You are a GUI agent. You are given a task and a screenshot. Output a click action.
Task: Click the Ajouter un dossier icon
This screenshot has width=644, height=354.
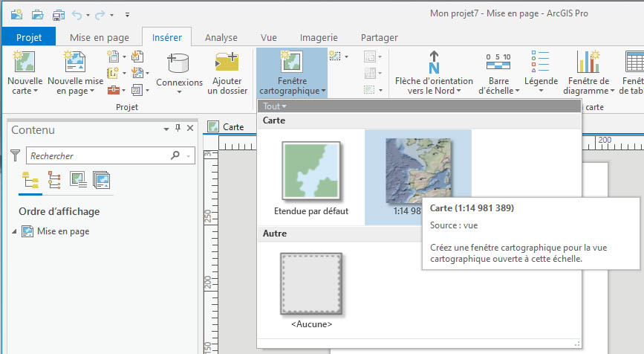(226, 64)
